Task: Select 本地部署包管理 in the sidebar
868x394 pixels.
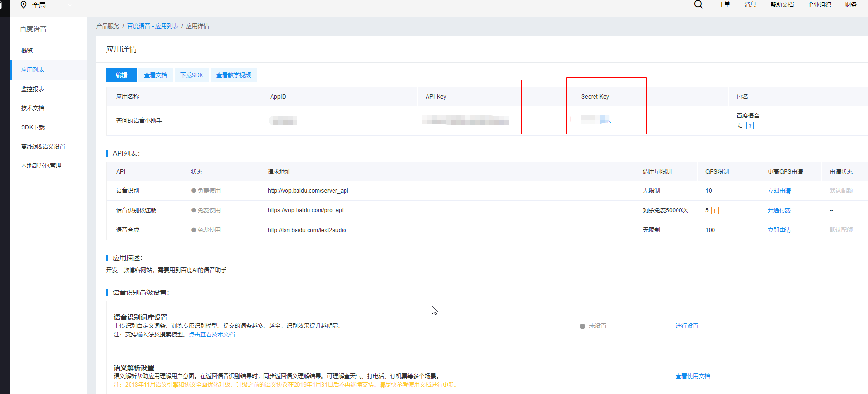Action: click(x=48, y=165)
